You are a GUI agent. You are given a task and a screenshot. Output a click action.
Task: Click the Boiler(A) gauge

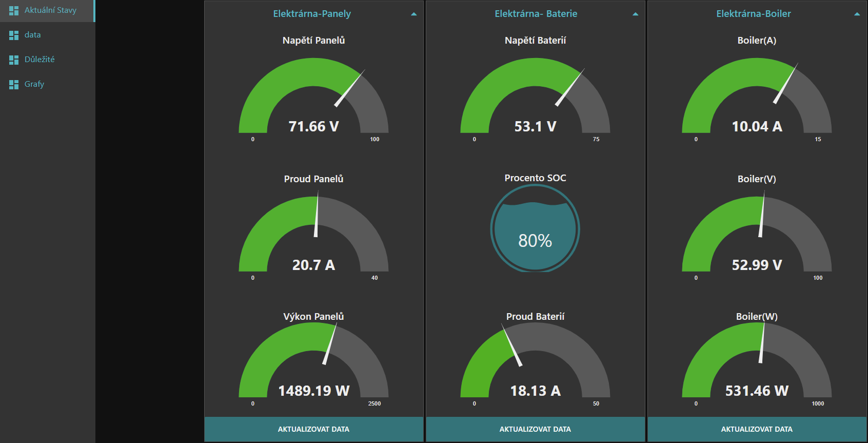[x=757, y=95]
